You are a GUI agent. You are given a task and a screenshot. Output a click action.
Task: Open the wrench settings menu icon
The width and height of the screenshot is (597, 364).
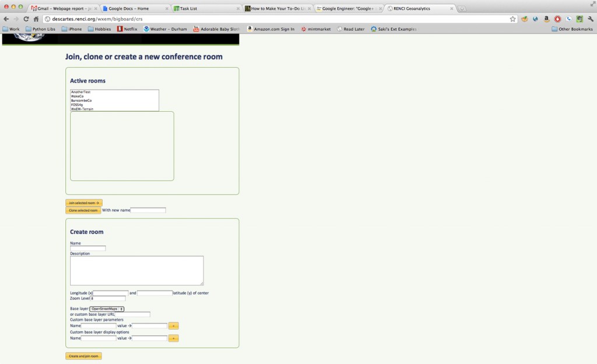590,19
